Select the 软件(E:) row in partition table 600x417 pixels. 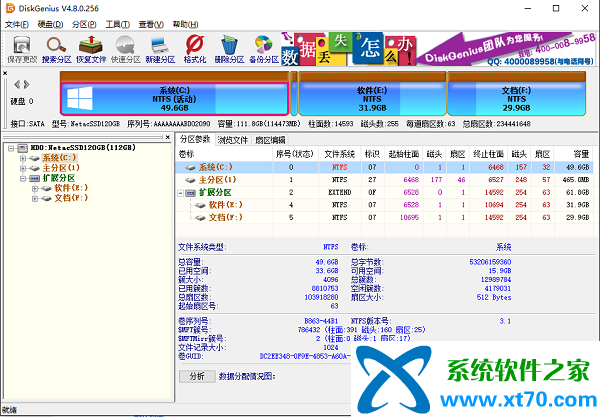(384, 205)
